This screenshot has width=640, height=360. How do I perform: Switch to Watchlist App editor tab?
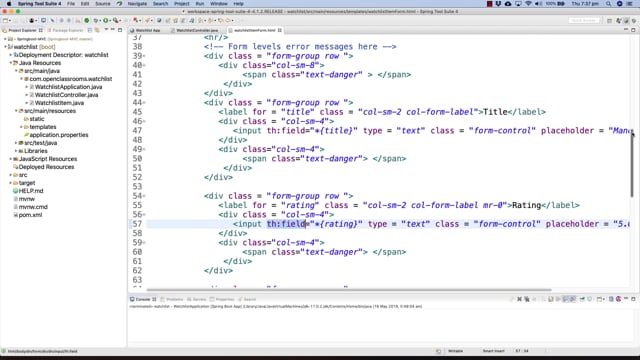148,30
